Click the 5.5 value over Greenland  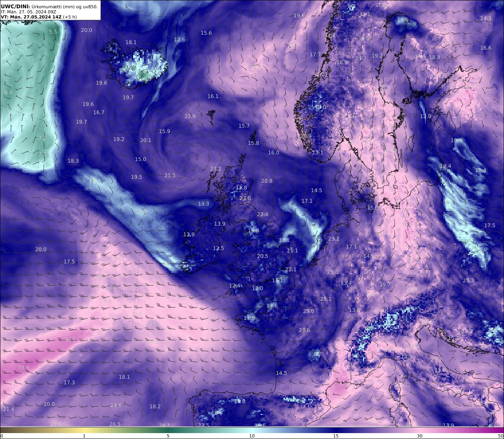coord(53,31)
